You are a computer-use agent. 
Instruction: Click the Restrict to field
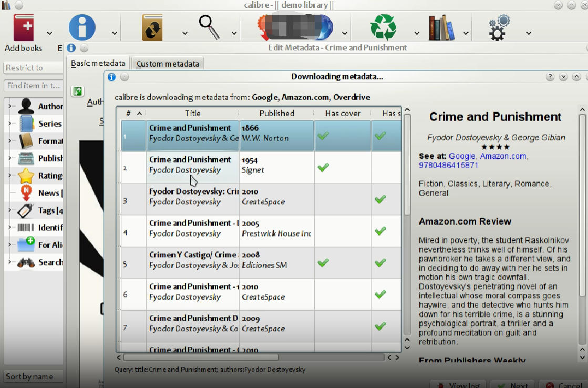(34, 67)
